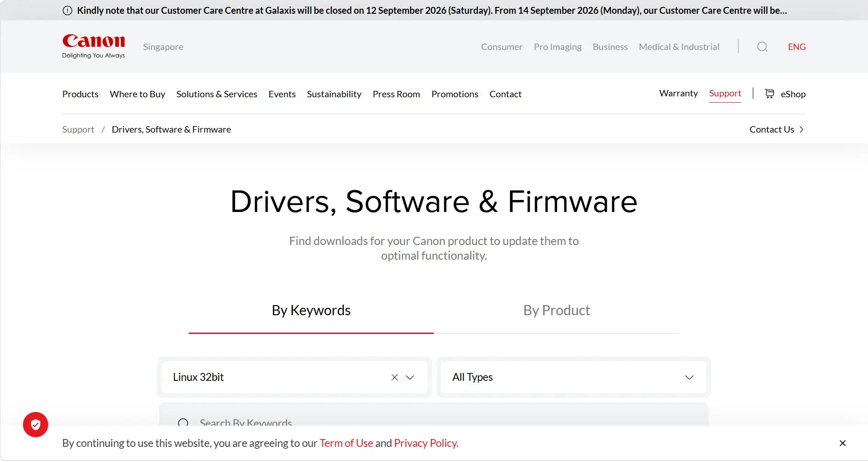
Task: Open Solutions & Services menu
Action: coord(217,94)
